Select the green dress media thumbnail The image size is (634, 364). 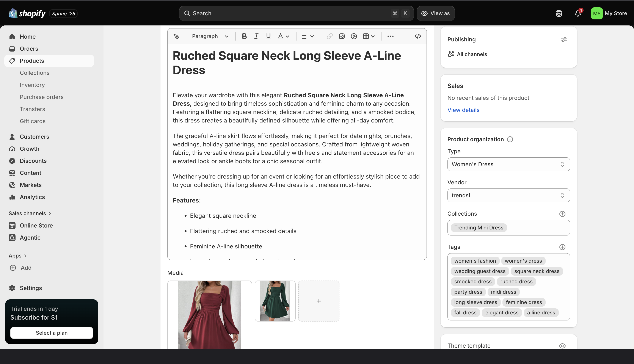tap(275, 301)
